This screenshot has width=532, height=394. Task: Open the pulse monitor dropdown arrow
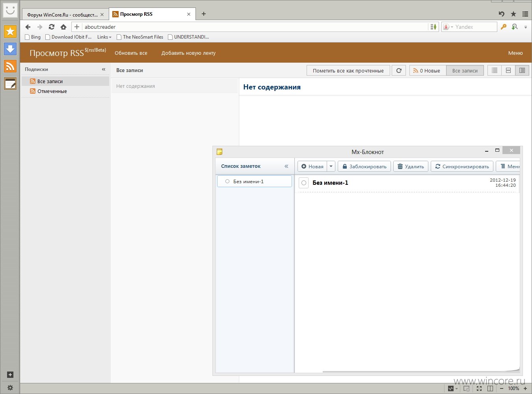pyautogui.click(x=456, y=389)
